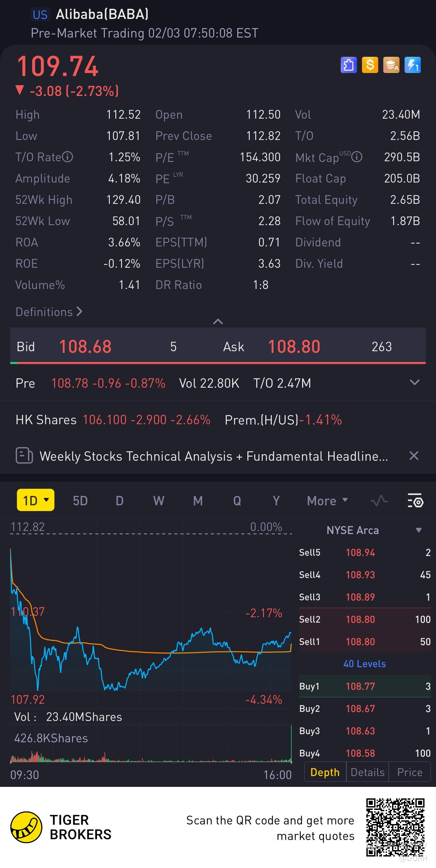
Task: Scan the Tiger Brokers QR code
Action: [395, 827]
